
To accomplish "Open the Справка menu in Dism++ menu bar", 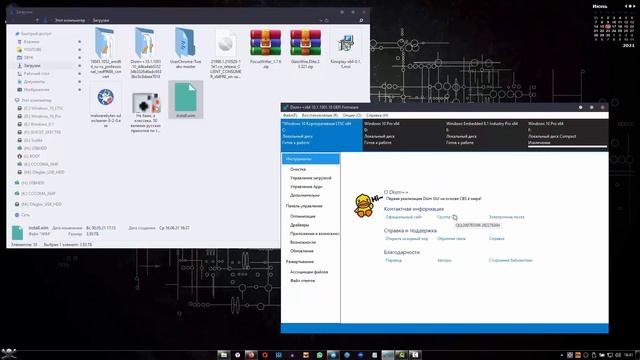I will pyautogui.click(x=377, y=116).
